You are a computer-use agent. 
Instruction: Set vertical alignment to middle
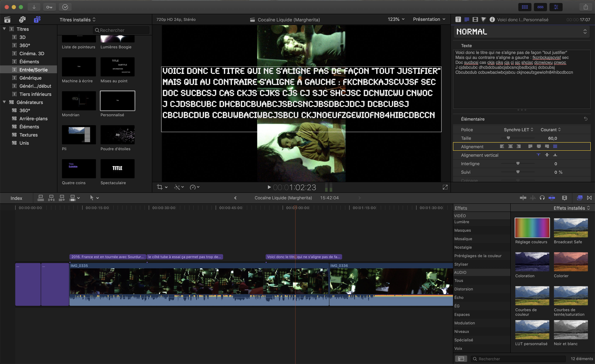547,155
